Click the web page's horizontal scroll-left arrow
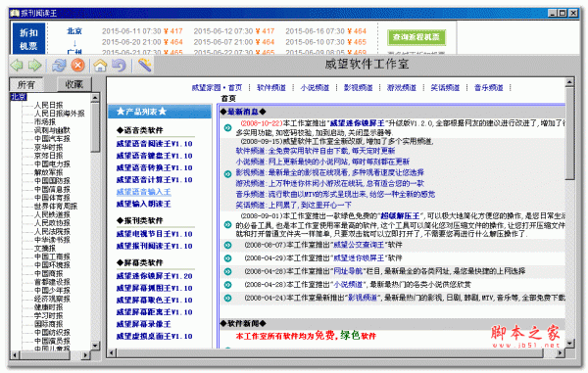This screenshot has width=588, height=373. (x=111, y=352)
